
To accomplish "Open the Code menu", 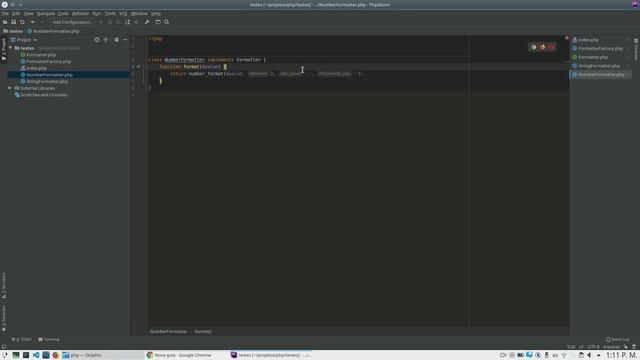I will [x=63, y=13].
